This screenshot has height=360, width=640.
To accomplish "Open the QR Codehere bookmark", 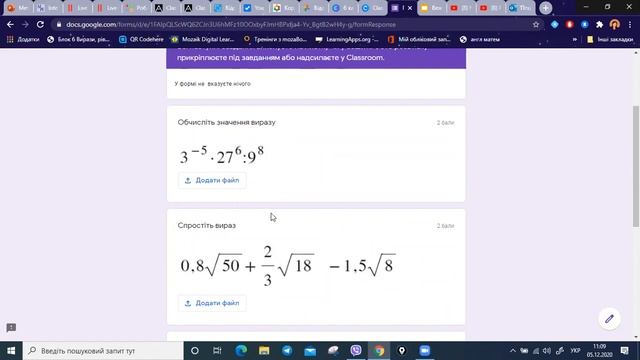I will pos(141,39).
